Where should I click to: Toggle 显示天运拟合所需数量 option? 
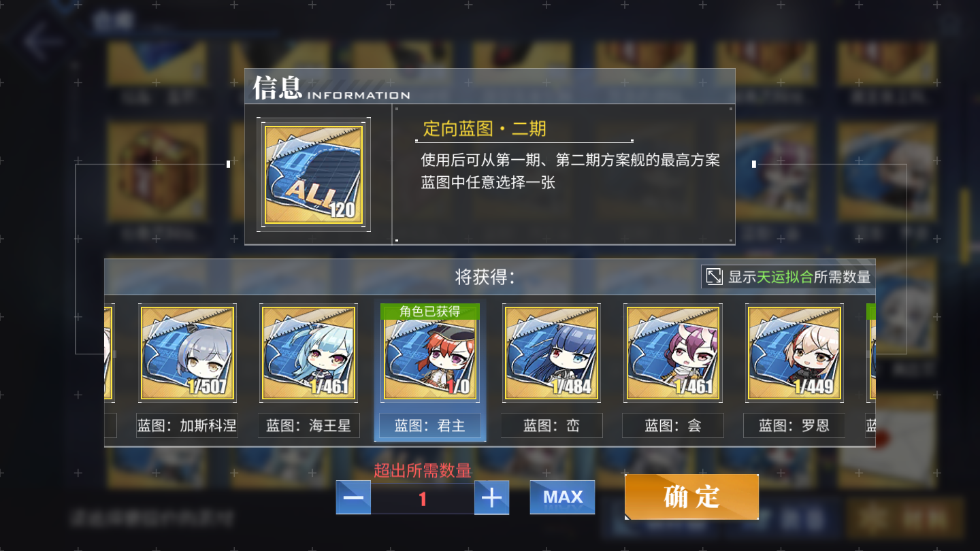788,276
